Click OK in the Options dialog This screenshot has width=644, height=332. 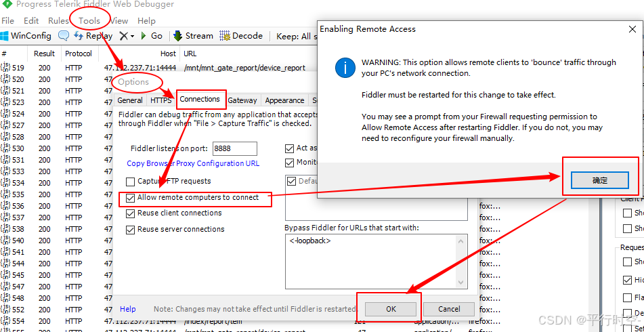(x=391, y=309)
